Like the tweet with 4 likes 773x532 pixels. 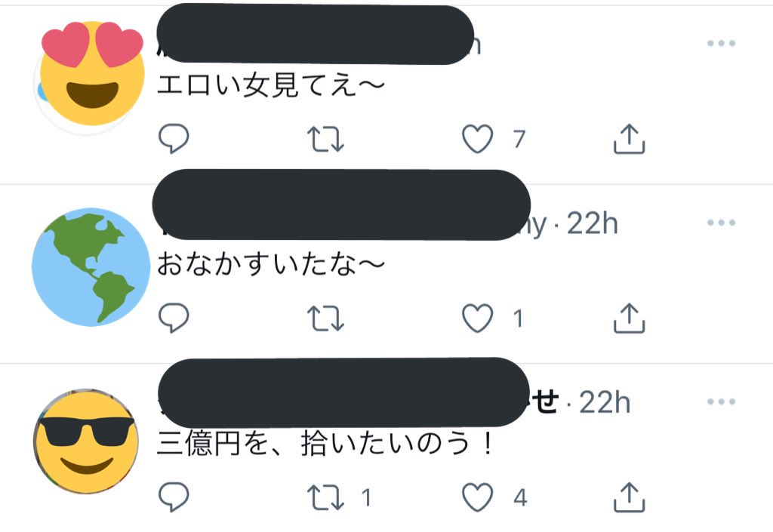pos(477,497)
